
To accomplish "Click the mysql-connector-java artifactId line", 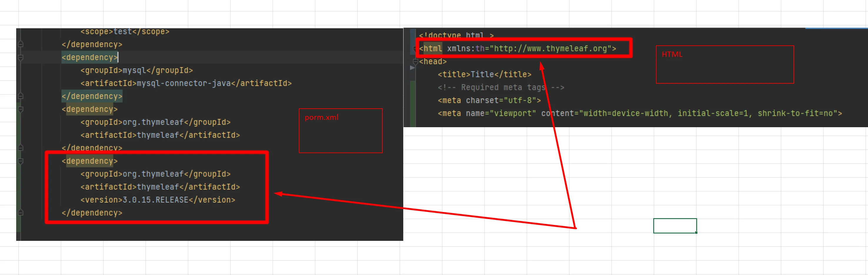I will [186, 83].
